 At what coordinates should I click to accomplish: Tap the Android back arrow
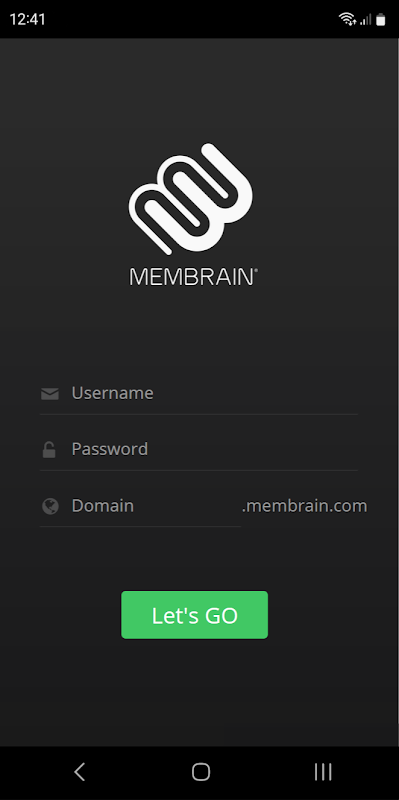pos(79,772)
